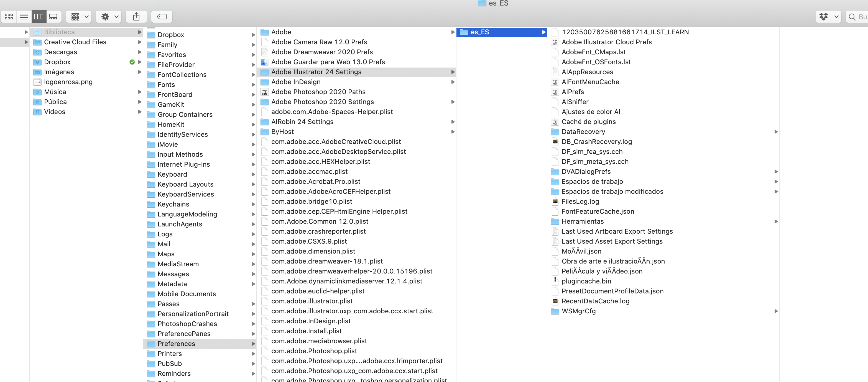868x382 pixels.
Task: Open the gear Action menu
Action: pyautogui.click(x=109, y=17)
